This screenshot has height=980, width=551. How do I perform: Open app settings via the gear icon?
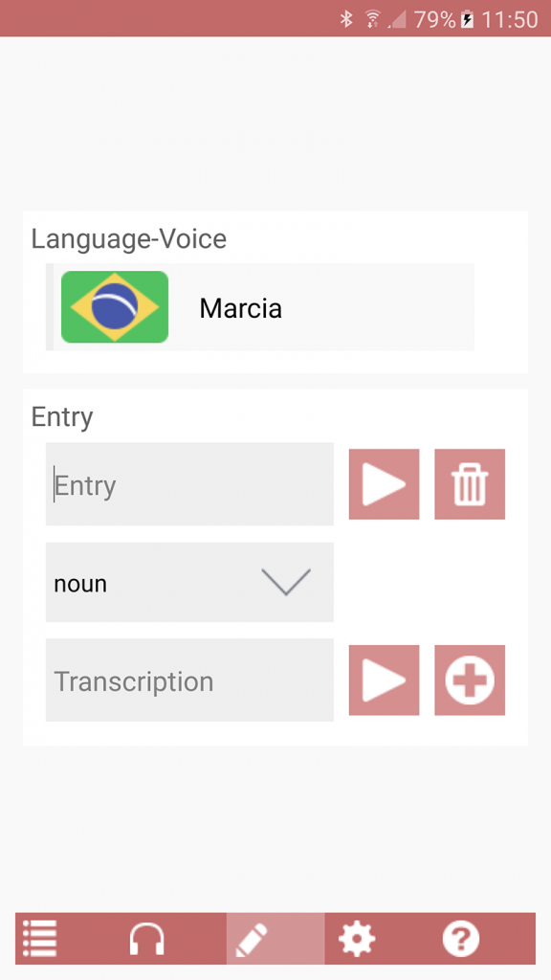coord(357,939)
